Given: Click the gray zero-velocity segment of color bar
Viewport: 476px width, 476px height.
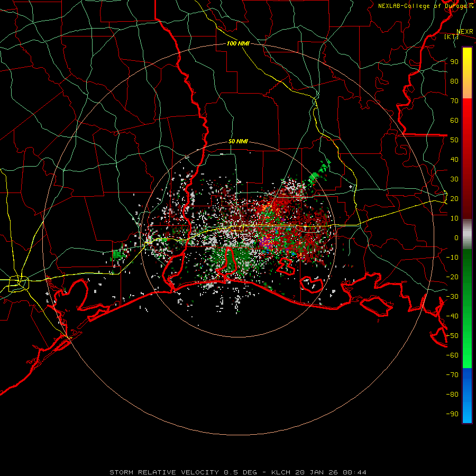Looking at the screenshot, I should coord(467,234).
